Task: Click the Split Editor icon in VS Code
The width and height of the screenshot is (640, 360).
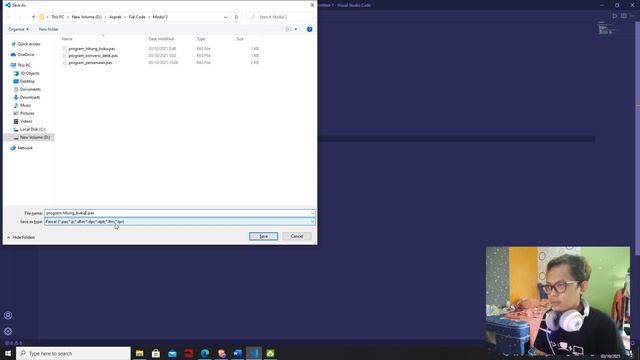Action: point(624,16)
